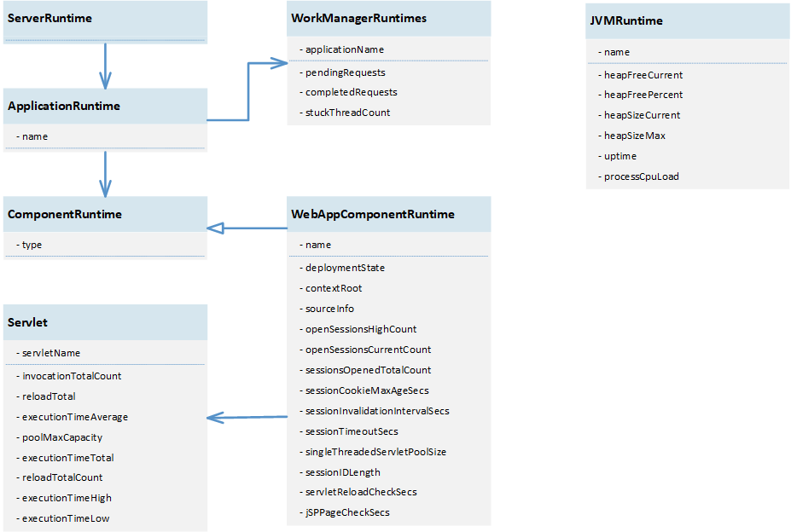Click the ApplicationRuntime title bar
This screenshot has height=532, width=791.
pyautogui.click(x=102, y=105)
